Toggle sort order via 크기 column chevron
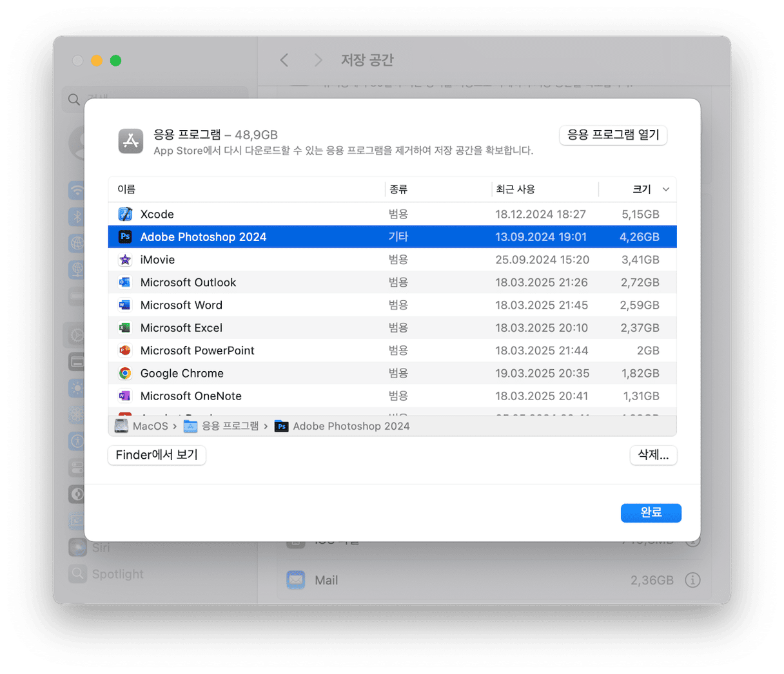This screenshot has width=784, height=674. [x=666, y=189]
